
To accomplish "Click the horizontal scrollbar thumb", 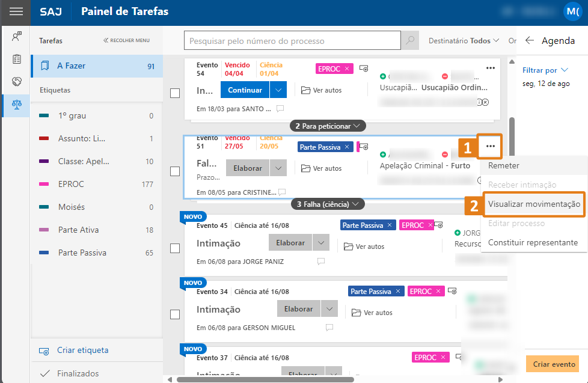I will click(265, 379).
